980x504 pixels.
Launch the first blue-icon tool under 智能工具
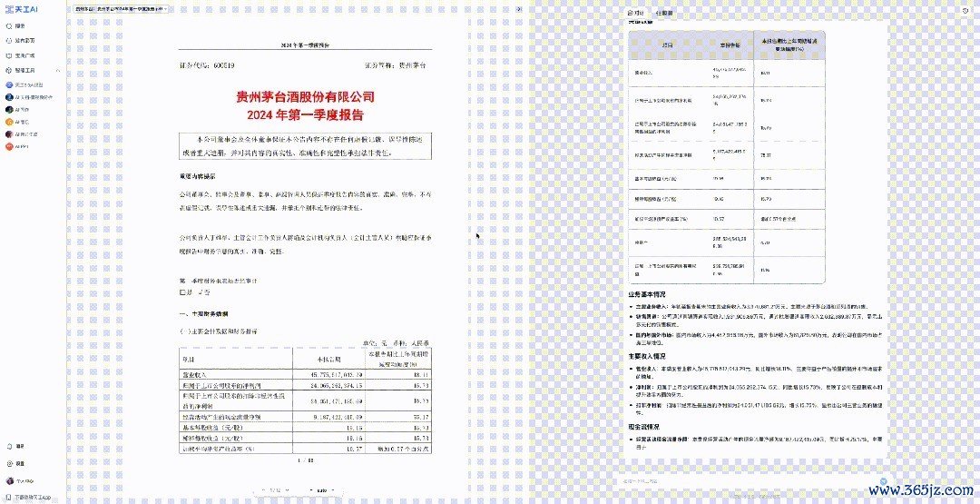click(x=24, y=84)
